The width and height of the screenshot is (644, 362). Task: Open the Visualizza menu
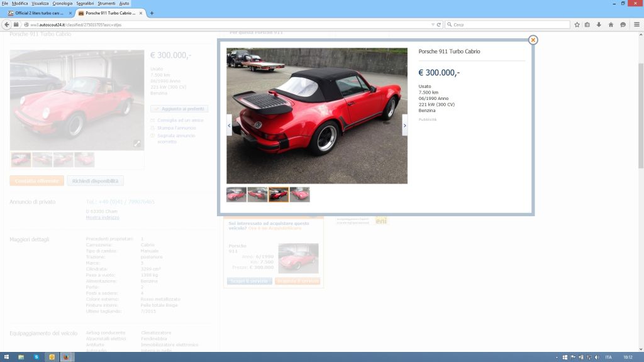click(40, 3)
